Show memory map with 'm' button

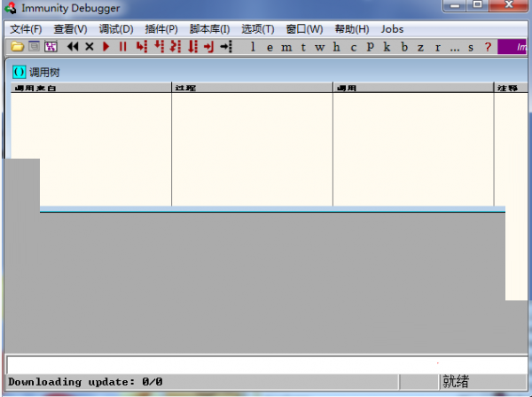coord(286,48)
